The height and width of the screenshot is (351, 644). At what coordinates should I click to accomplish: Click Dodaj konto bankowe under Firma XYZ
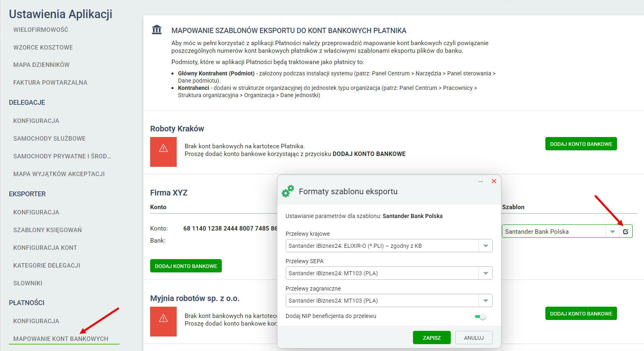click(186, 266)
